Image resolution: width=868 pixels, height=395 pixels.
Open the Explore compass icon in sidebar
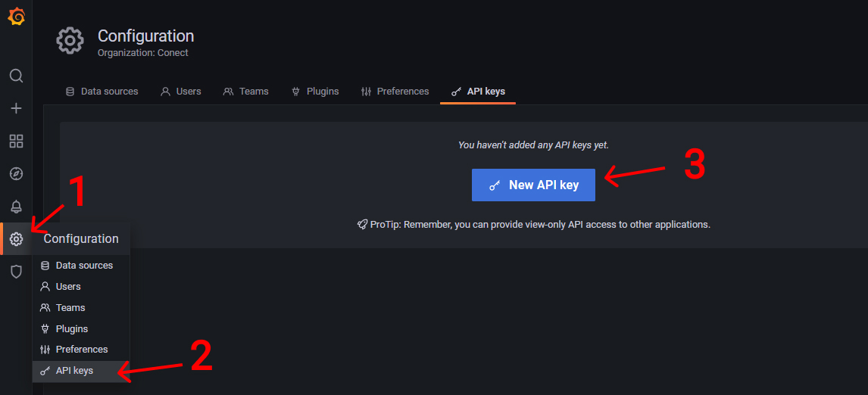coord(16,174)
